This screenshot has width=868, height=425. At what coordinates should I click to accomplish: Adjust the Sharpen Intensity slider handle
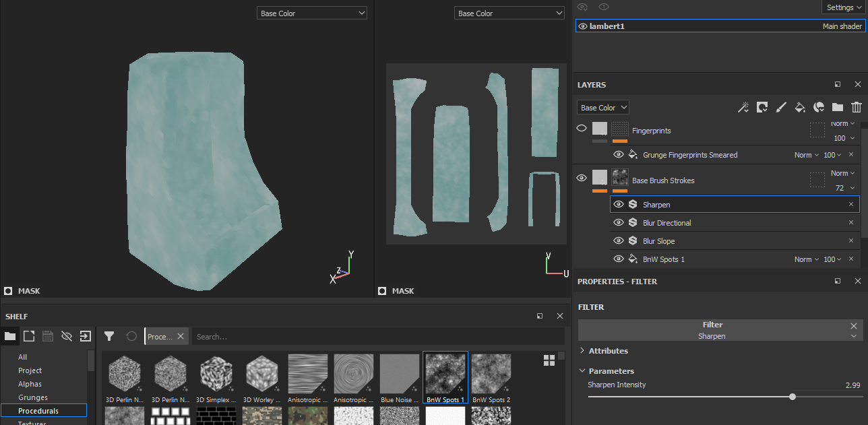pyautogui.click(x=793, y=397)
